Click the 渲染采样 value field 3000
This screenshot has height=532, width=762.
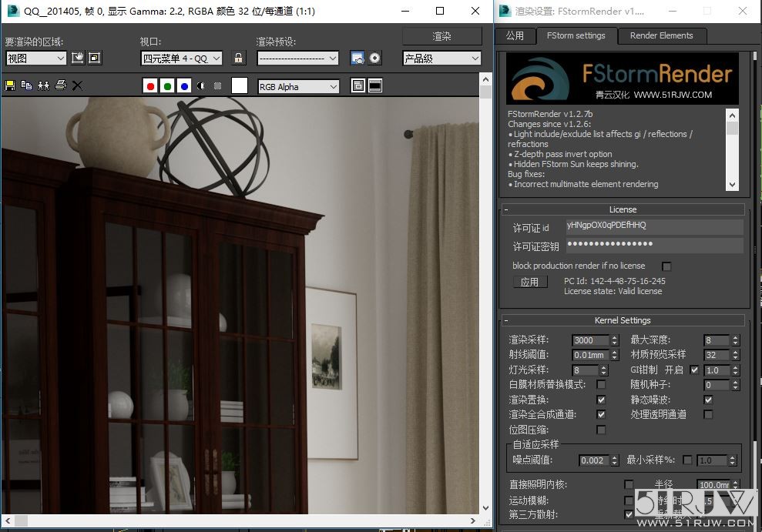(590, 340)
